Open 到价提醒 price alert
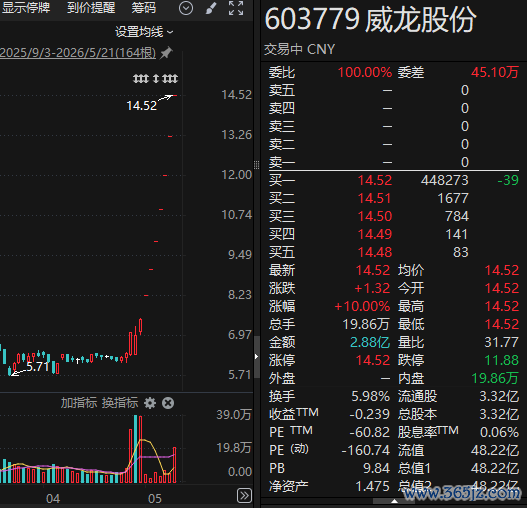The image size is (527, 508). [91, 8]
